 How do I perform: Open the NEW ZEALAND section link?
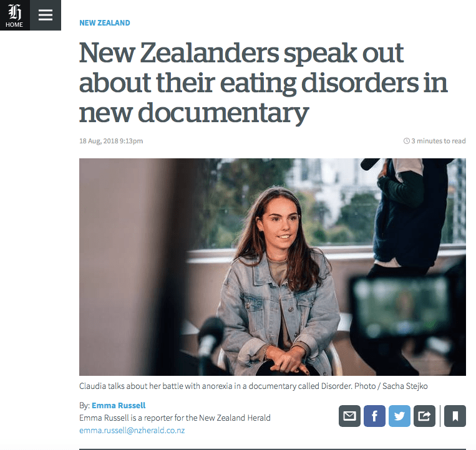click(x=104, y=22)
